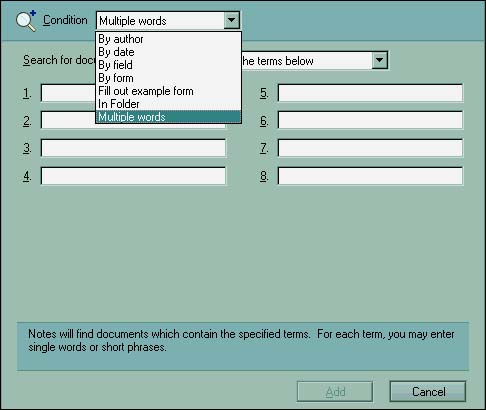Focus term input field 5
Image resolution: width=486 pixels, height=410 pixels.
click(370, 93)
